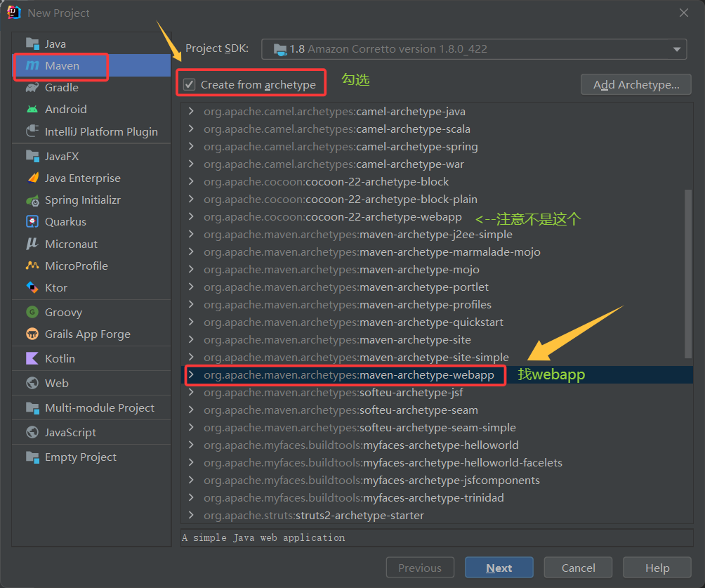Click the Gradle elephant icon

(32, 87)
